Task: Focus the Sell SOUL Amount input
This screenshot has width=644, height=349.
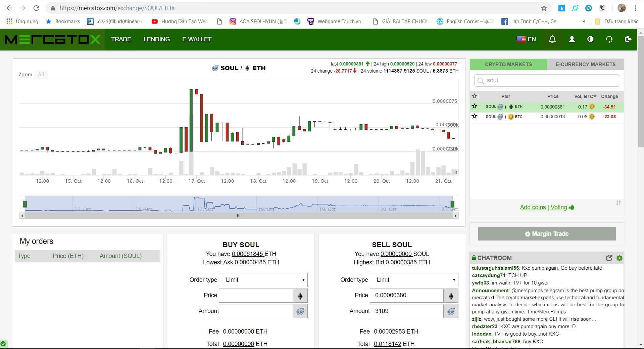Action: pos(407,311)
